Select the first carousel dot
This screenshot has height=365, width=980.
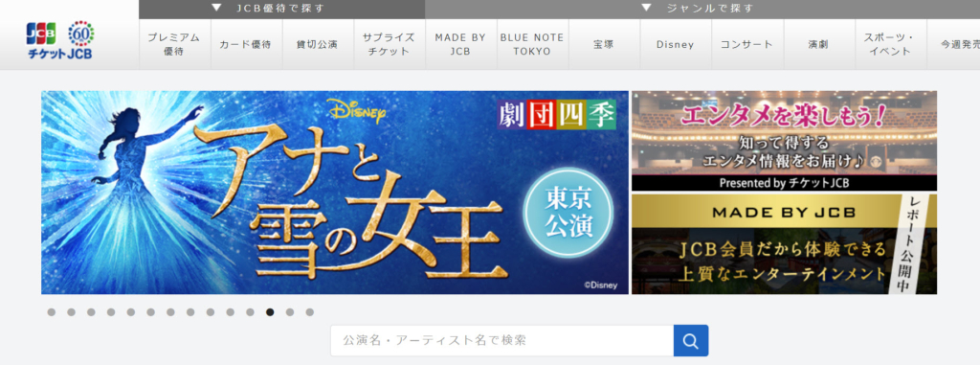tap(52, 311)
